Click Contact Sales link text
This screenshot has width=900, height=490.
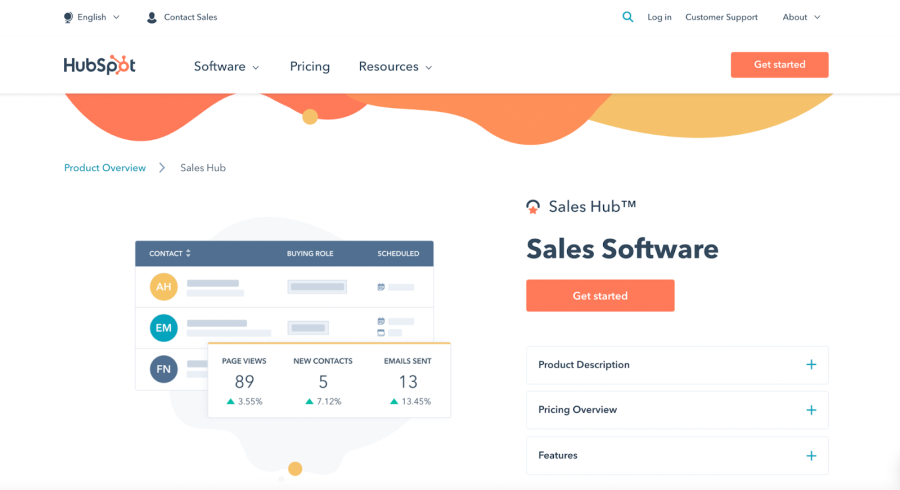pos(191,17)
